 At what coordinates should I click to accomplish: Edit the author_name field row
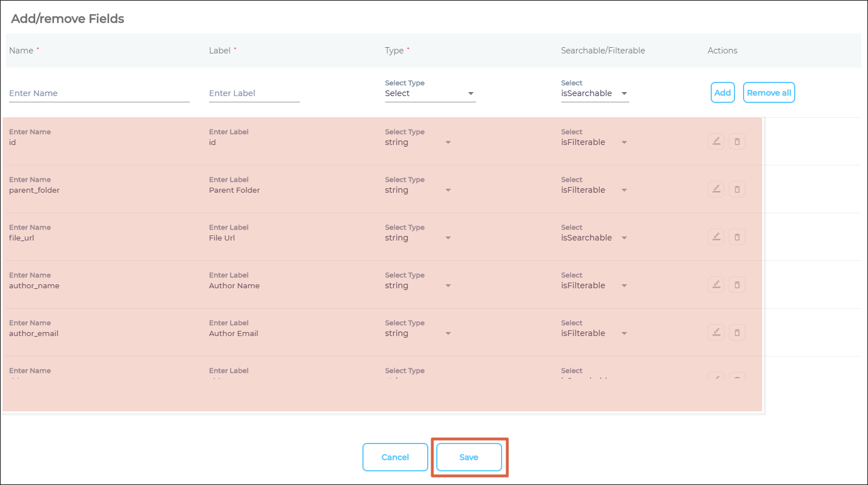coord(716,285)
